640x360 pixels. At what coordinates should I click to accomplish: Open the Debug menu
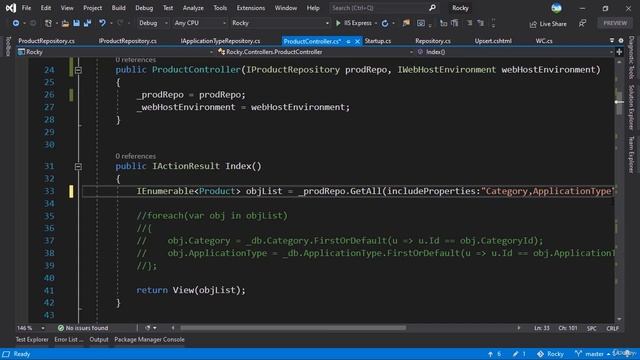click(x=144, y=8)
